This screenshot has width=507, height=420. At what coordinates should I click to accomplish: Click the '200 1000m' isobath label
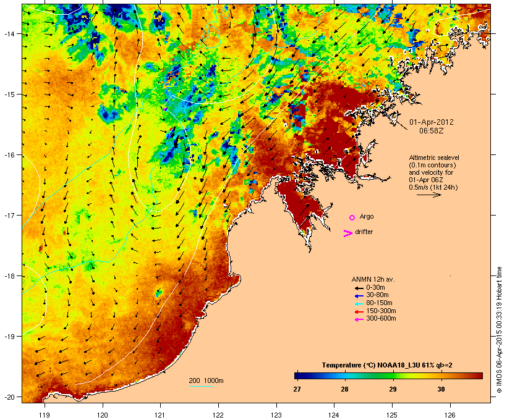click(207, 380)
